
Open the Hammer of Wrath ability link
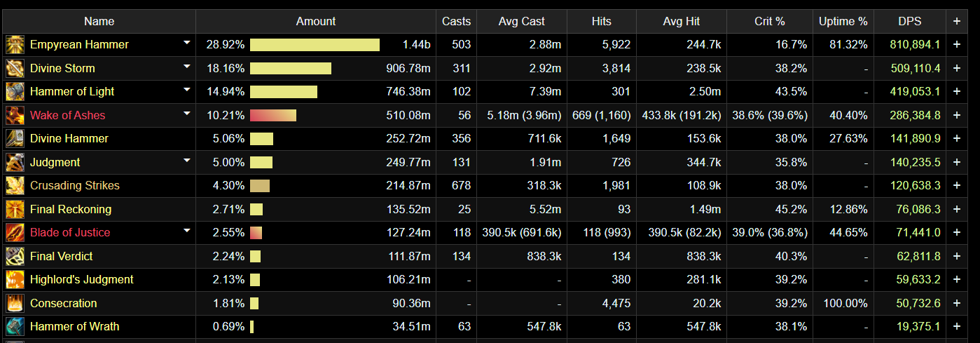[75, 327]
